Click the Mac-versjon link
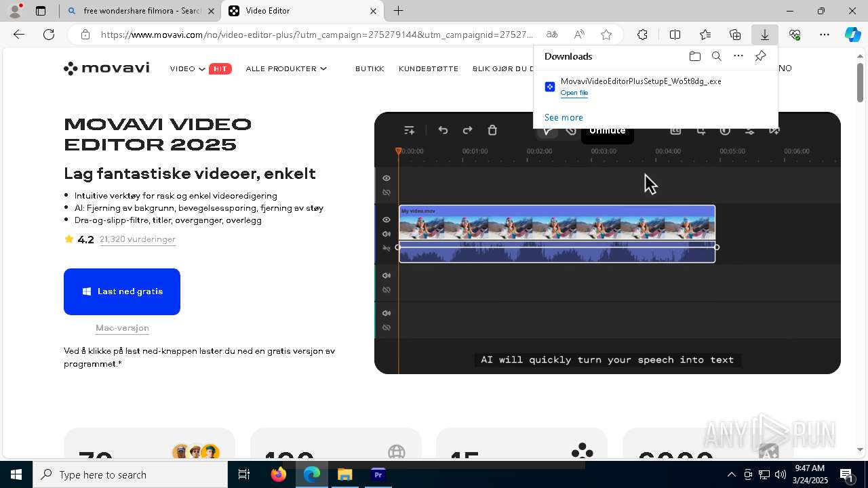Screen dimensions: 868x488 (x=122, y=328)
